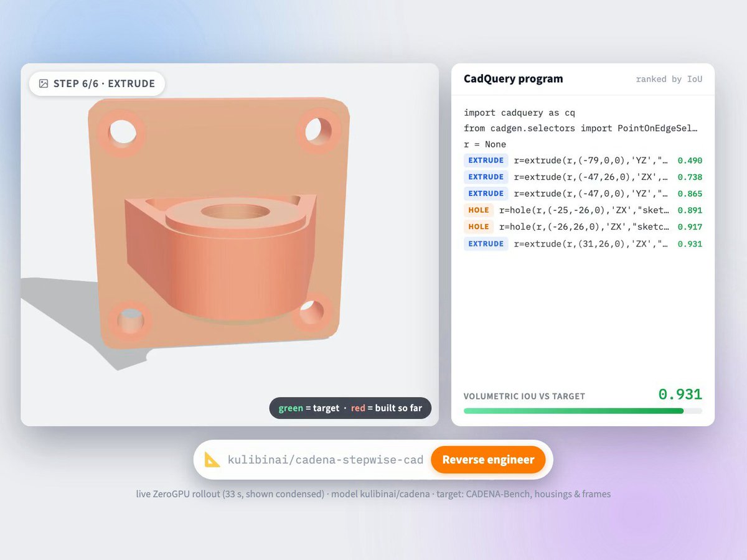Click the top-left mounting hole on the model

pos(123,132)
